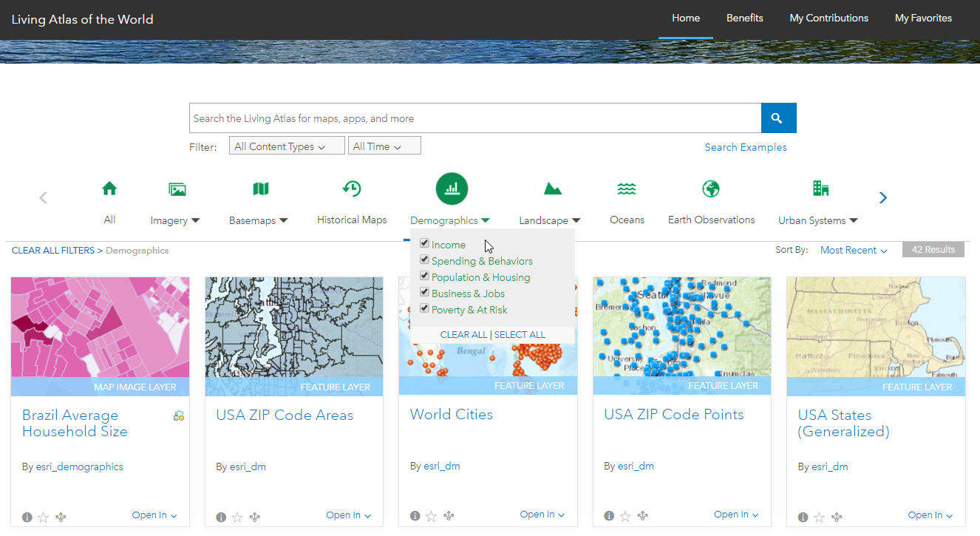Screen dimensions: 980x536
Task: Click the '42 Results' count label
Action: [933, 250]
